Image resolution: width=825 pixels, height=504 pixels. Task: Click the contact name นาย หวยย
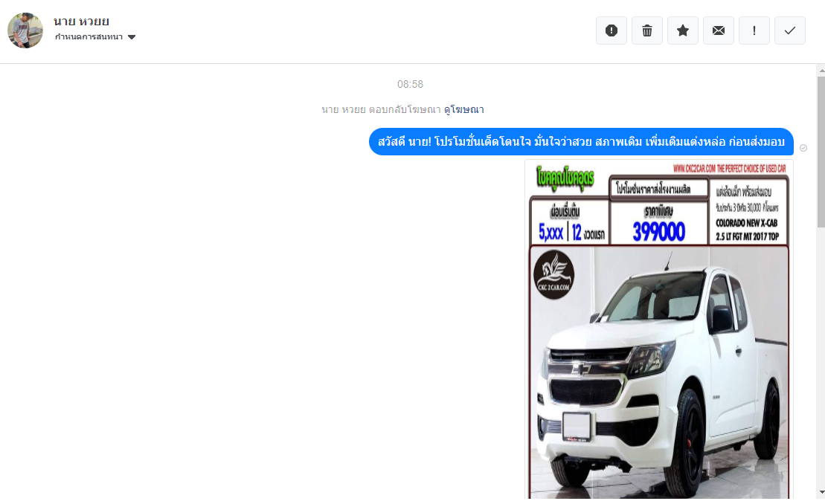(x=82, y=21)
